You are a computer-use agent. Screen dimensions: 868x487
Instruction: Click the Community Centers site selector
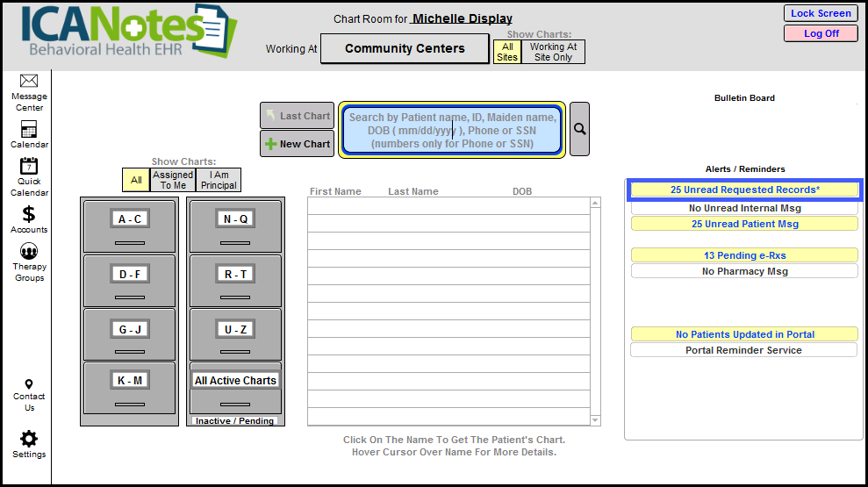pos(405,49)
